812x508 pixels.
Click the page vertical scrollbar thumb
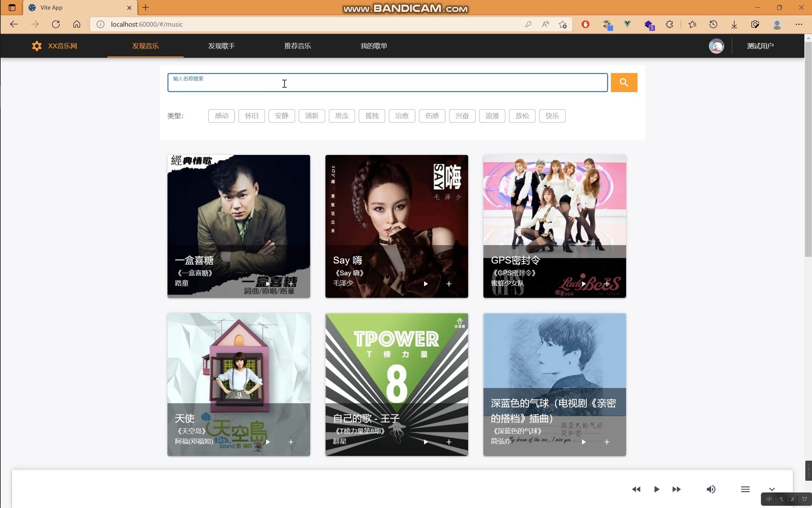pos(808,149)
